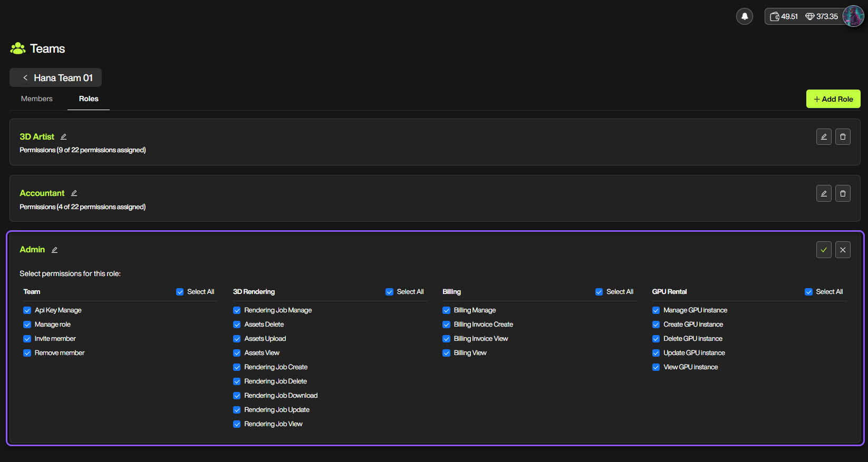Click the pencil icon beside 3D Artist name
This screenshot has width=868, height=462.
[x=63, y=137]
